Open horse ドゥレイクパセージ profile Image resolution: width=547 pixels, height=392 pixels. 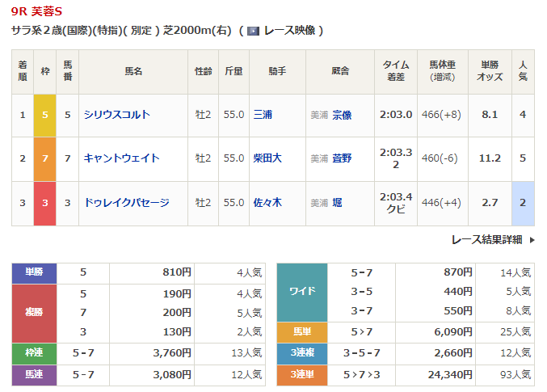pyautogui.click(x=128, y=202)
